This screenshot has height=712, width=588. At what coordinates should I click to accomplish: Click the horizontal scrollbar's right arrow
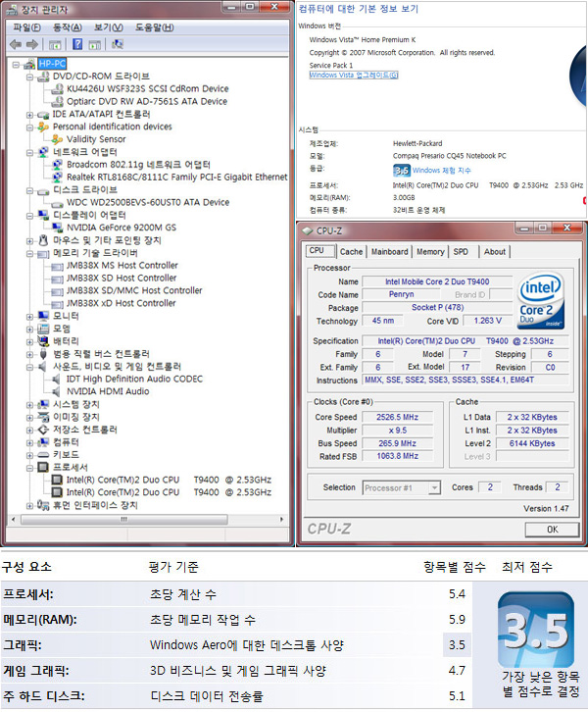coord(282,519)
